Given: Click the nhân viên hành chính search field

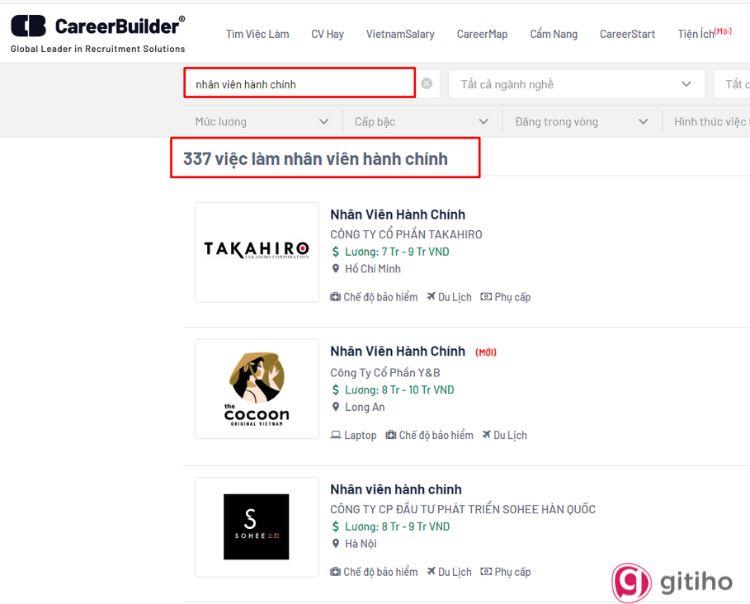Looking at the screenshot, I should coord(300,83).
